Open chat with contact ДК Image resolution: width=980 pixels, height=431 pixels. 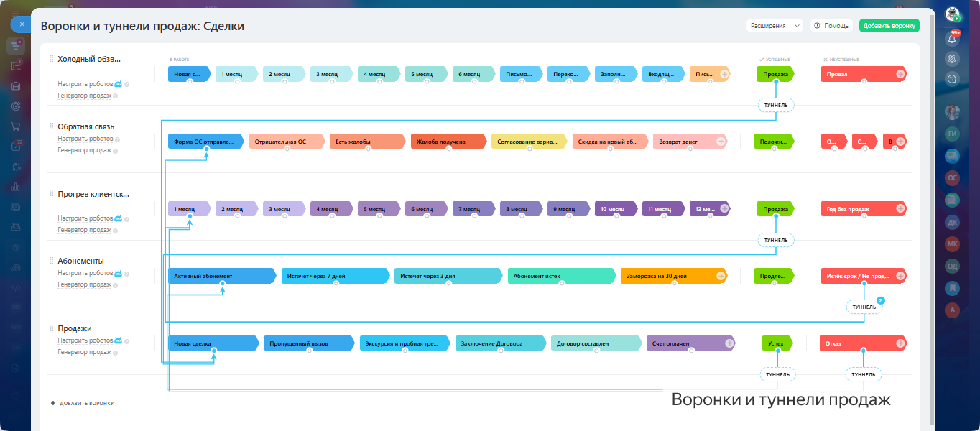(953, 222)
